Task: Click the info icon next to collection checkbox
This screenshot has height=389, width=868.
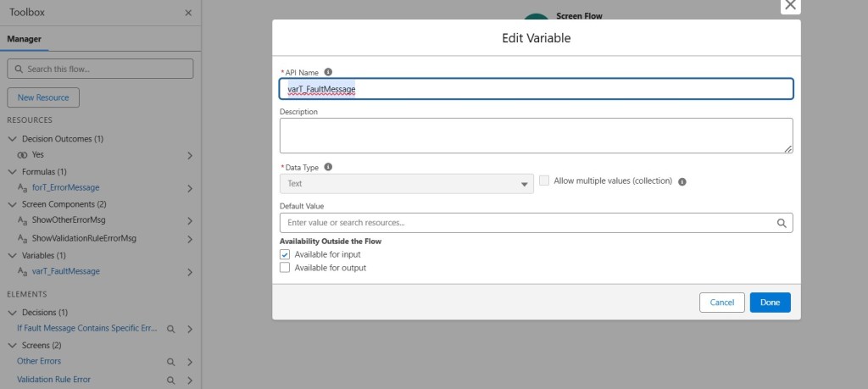Action: point(682,181)
